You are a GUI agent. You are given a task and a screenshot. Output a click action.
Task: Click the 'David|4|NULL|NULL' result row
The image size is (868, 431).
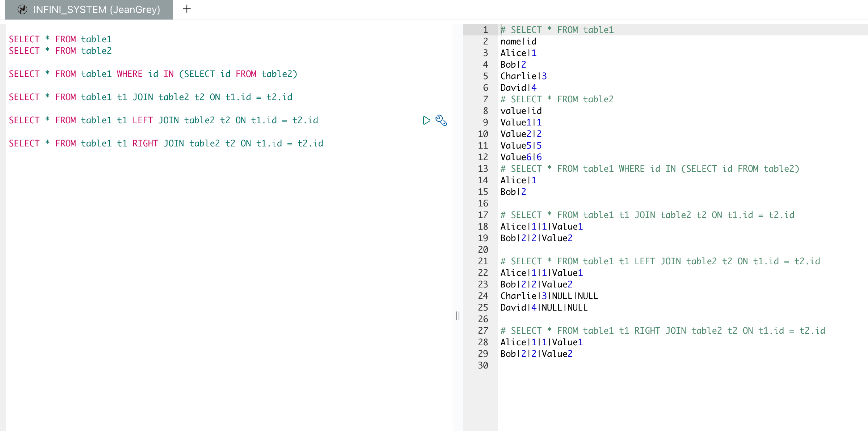[544, 307]
